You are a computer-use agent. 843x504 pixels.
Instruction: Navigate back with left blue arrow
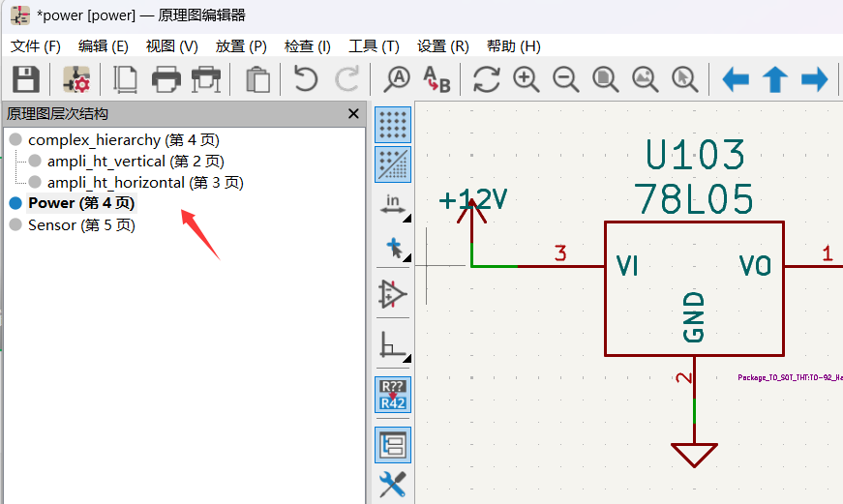click(736, 79)
